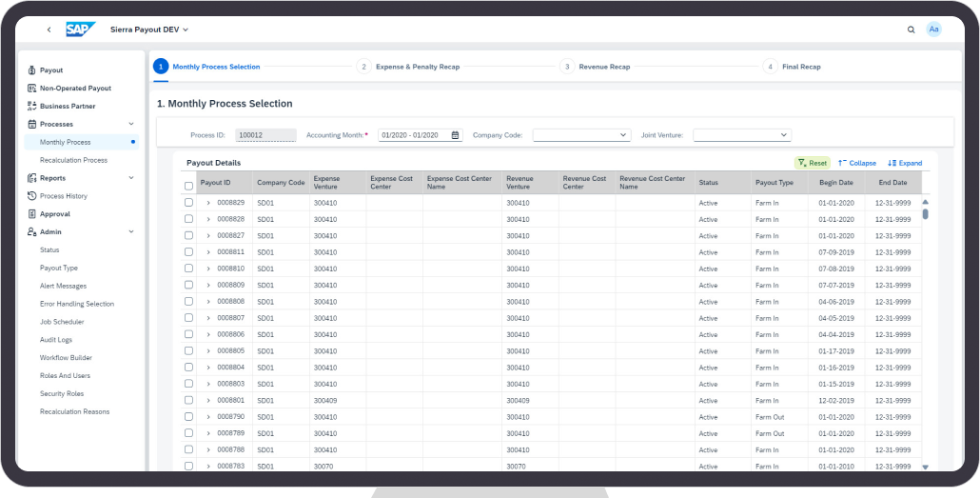Click the back arrow beside SAP logo

(49, 30)
